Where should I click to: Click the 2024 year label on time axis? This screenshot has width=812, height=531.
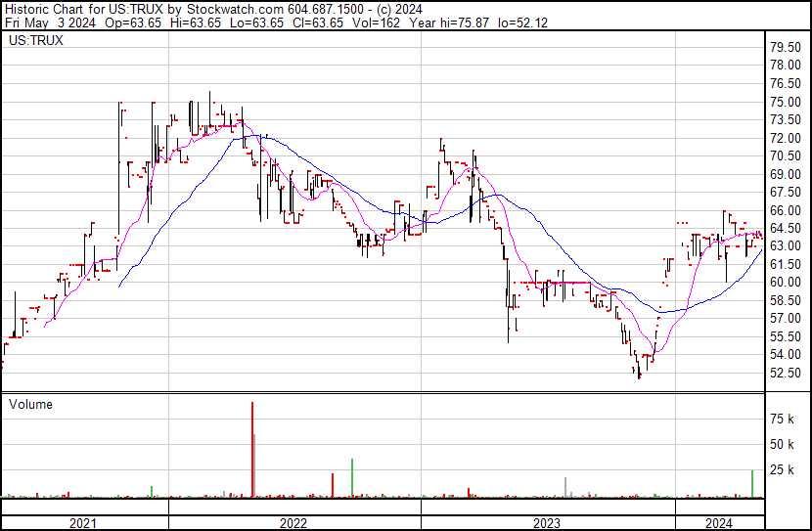[x=719, y=523]
